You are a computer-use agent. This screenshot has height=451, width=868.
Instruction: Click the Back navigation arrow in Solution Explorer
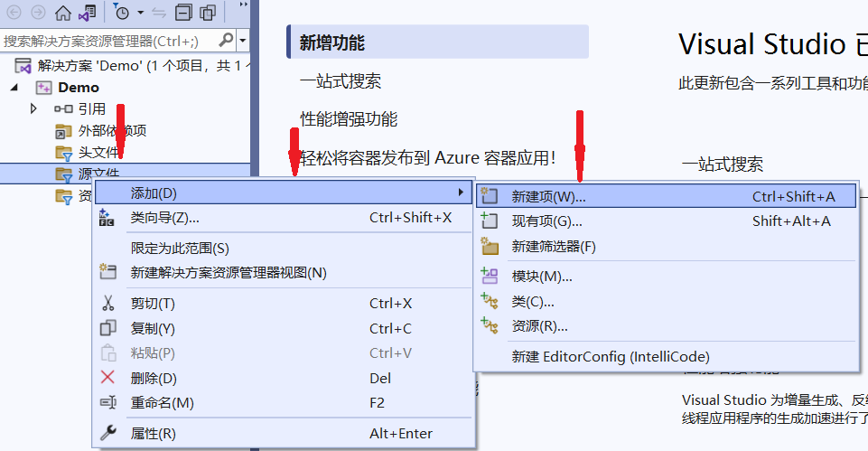point(14,12)
